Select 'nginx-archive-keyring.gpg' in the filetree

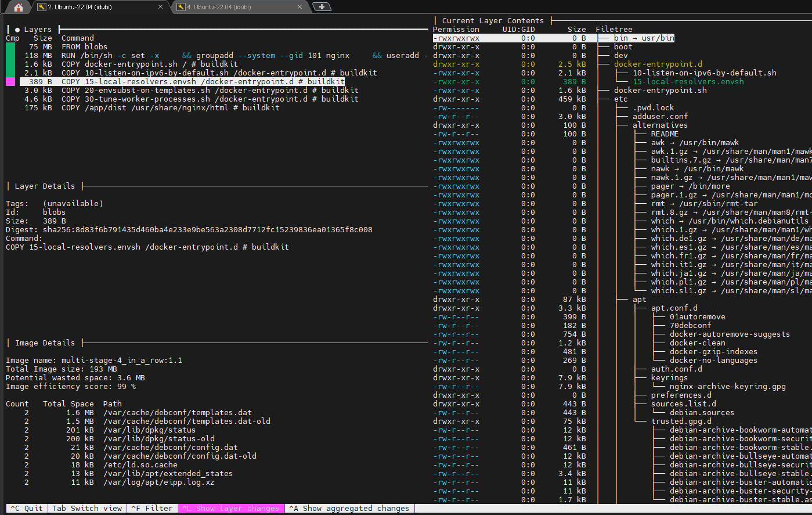728,386
